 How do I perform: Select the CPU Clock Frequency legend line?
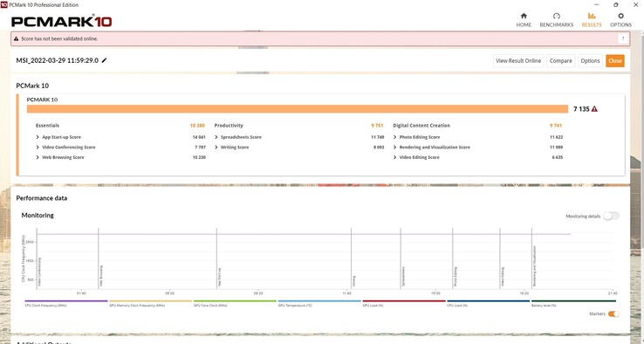66,301
